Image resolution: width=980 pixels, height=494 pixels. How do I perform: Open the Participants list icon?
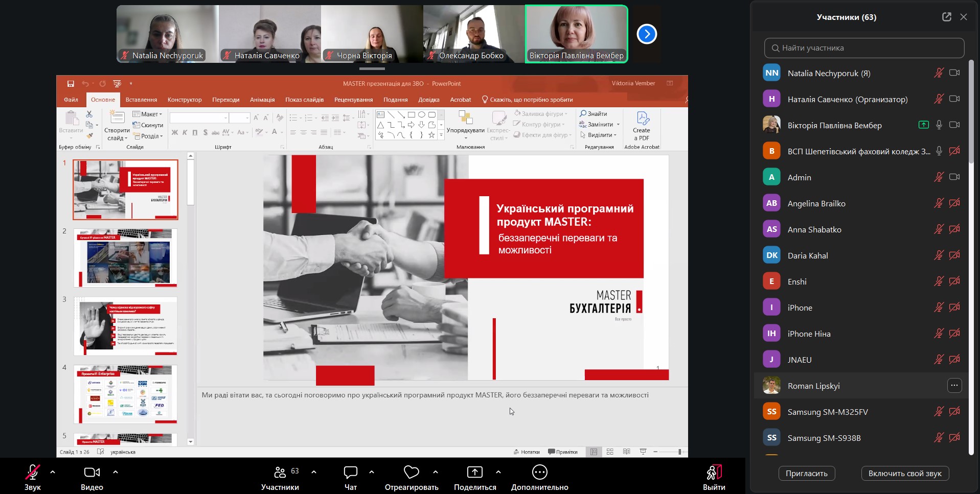tap(280, 473)
